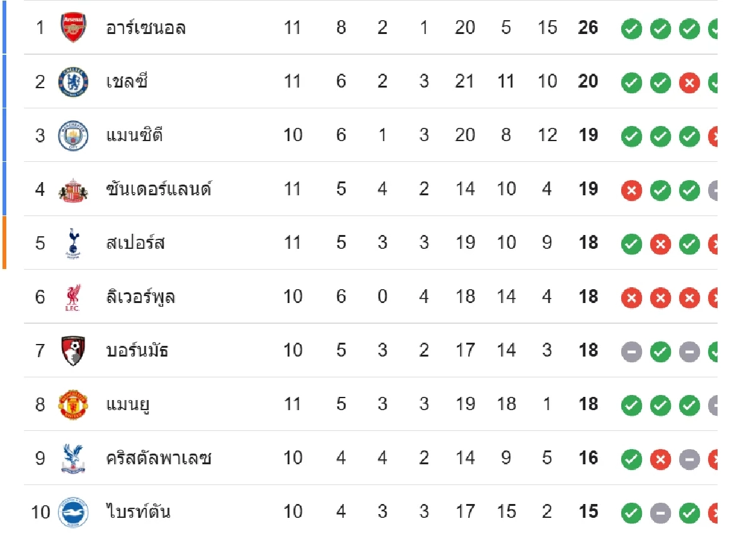Screen dimensions: 756x538
Task: Click the Brighton club crest
Action: (x=73, y=512)
